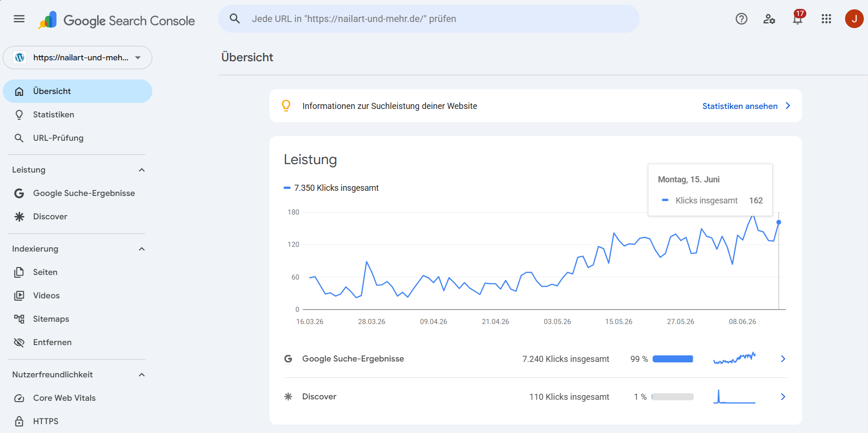Click the URL inspection search field
This screenshot has height=433, width=868.
pyautogui.click(x=429, y=19)
